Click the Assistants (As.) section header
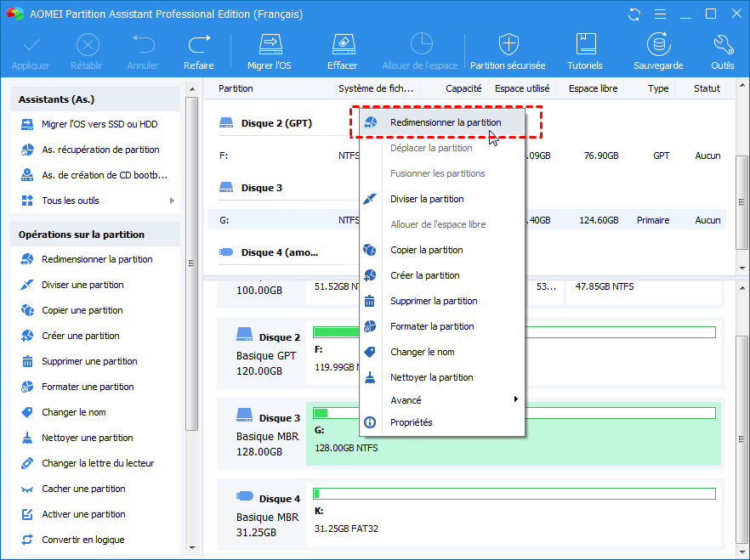750x560 pixels. pos(94,100)
